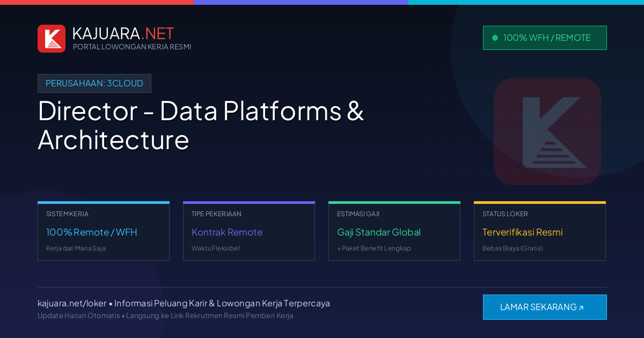Image resolution: width=644 pixels, height=338 pixels.
Task: Open the kajuara.net/loker link text
Action: pyautogui.click(x=72, y=303)
